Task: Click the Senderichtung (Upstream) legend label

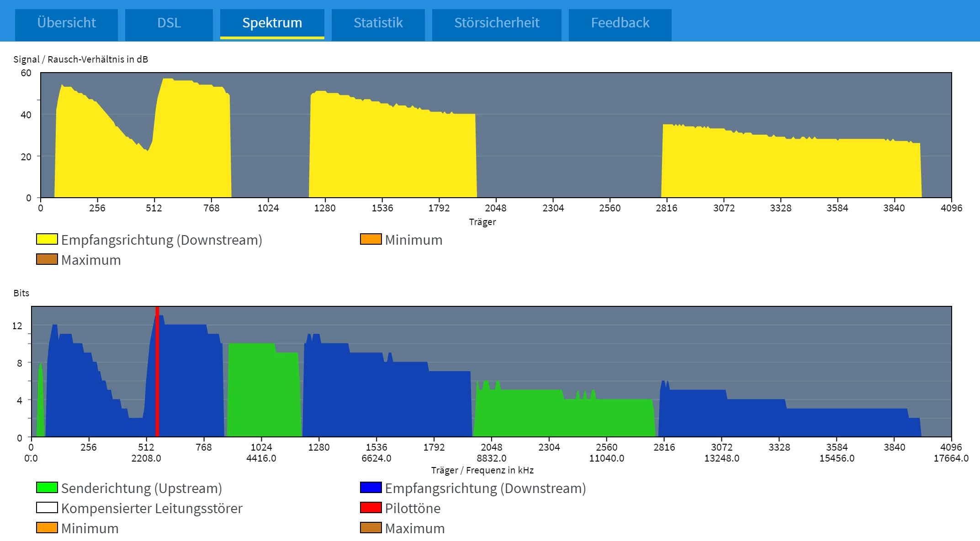Action: pos(142,488)
